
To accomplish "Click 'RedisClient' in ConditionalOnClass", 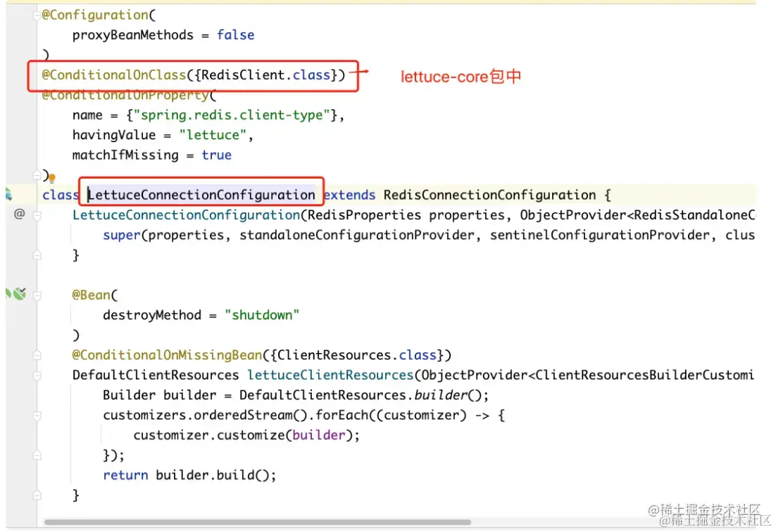I will [x=243, y=75].
